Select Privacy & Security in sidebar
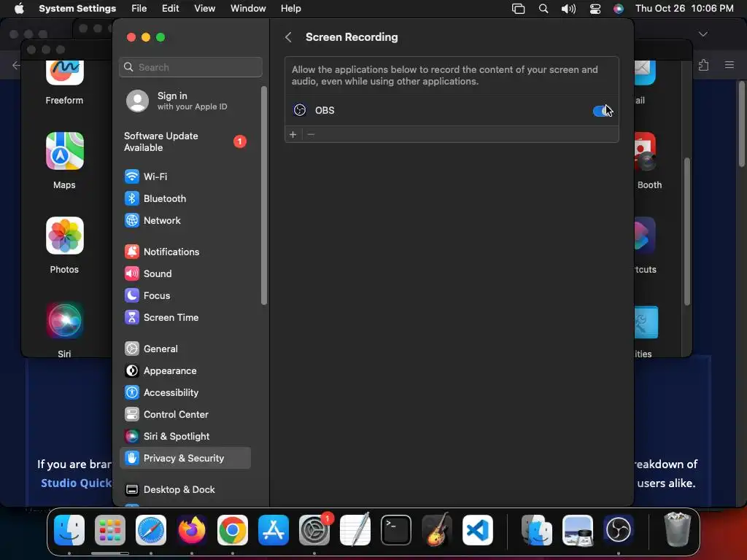Image resolution: width=747 pixels, height=560 pixels. [186, 459]
